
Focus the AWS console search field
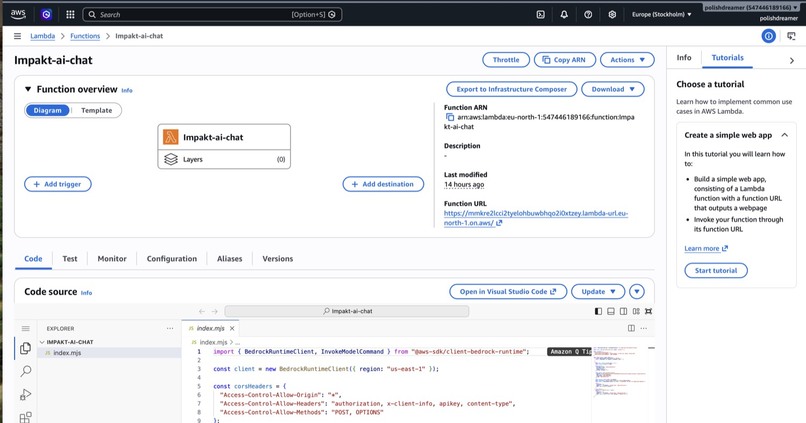point(212,14)
